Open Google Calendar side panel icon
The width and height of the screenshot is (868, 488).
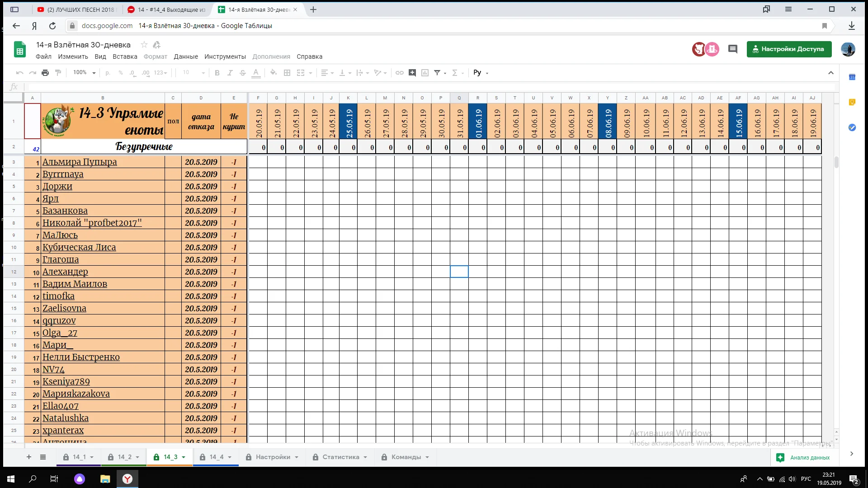852,77
